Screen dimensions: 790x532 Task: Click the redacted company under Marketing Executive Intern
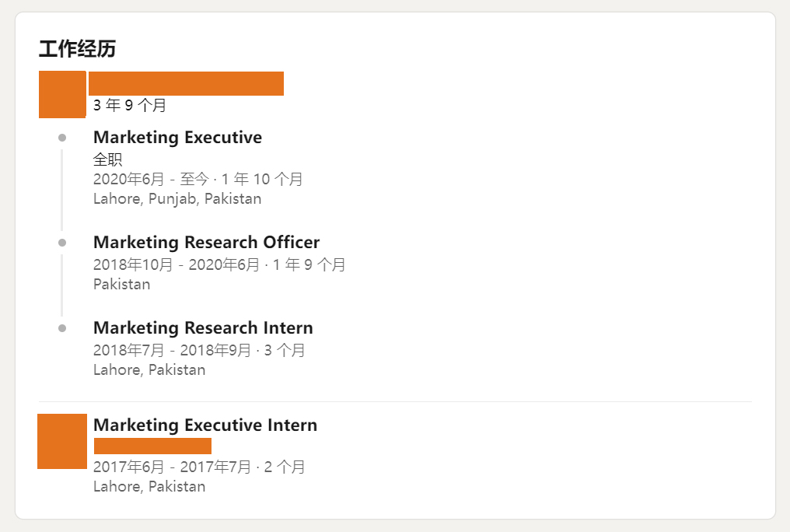[152, 446]
